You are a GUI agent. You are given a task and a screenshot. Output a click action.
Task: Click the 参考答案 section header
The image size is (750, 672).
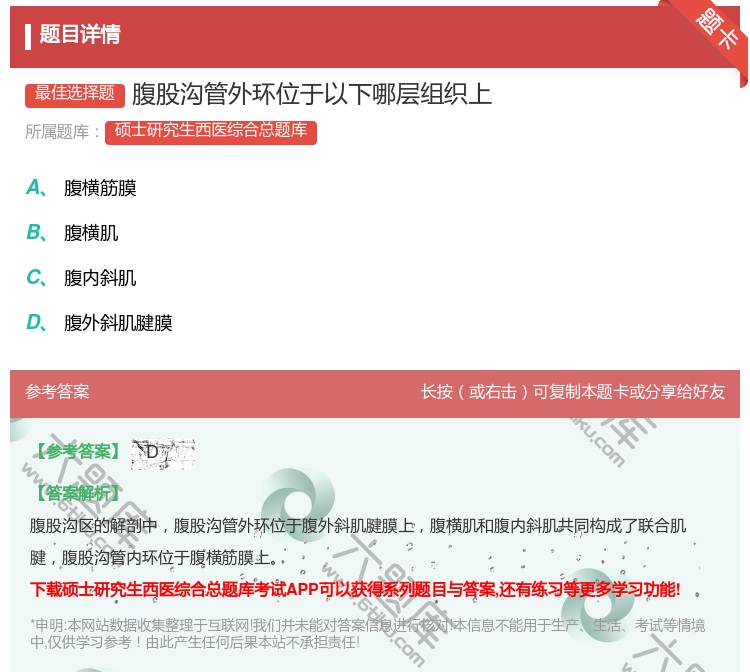(57, 392)
